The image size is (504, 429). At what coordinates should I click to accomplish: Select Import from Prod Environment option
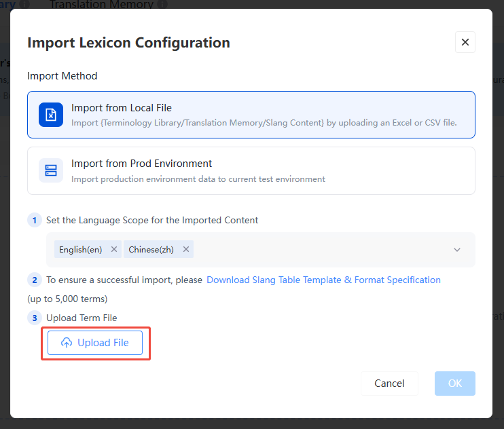pyautogui.click(x=251, y=170)
